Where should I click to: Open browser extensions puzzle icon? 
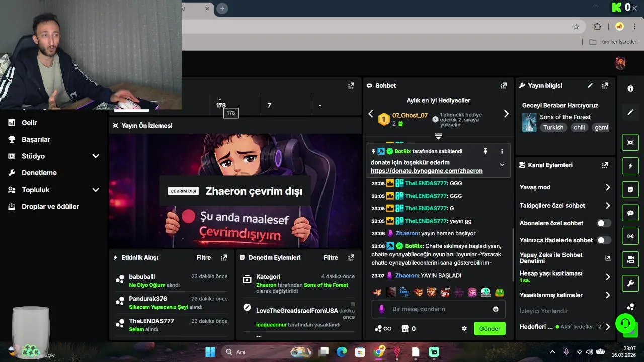598,27
